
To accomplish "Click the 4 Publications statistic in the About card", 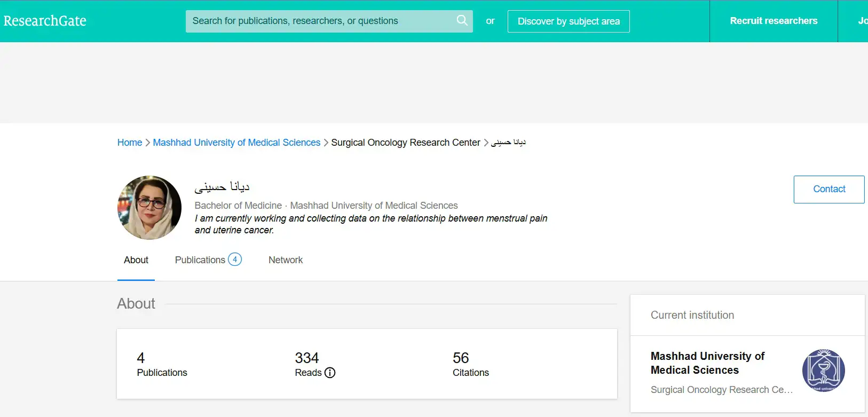I will tap(162, 364).
